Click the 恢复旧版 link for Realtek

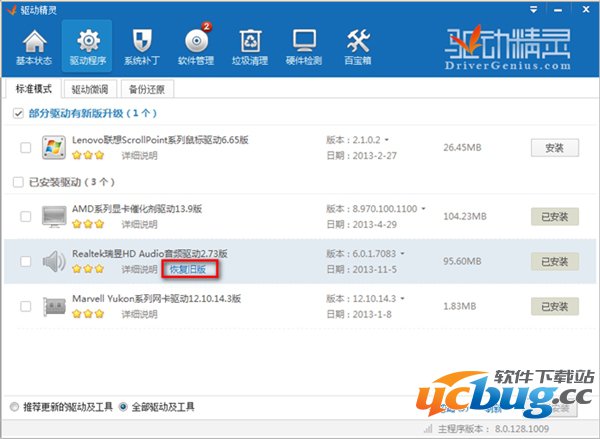click(188, 269)
